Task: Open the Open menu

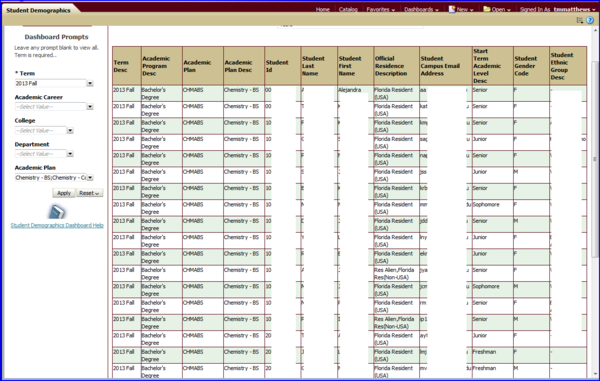Action: click(x=501, y=10)
